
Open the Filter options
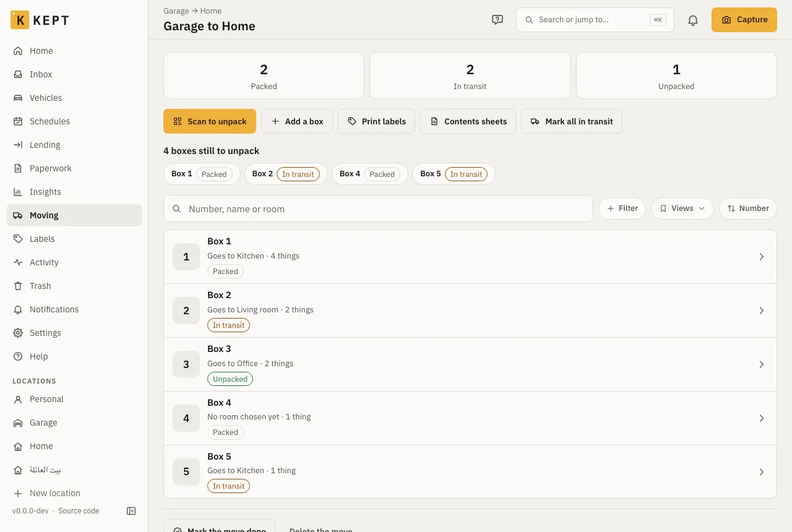(622, 208)
